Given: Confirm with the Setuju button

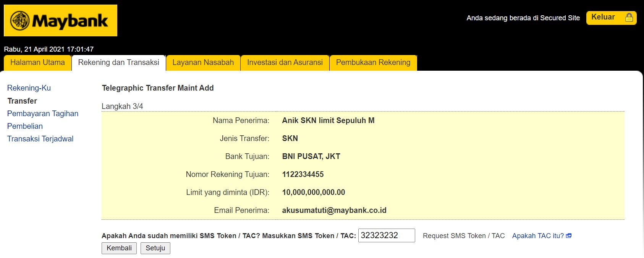Looking at the screenshot, I should point(155,248).
